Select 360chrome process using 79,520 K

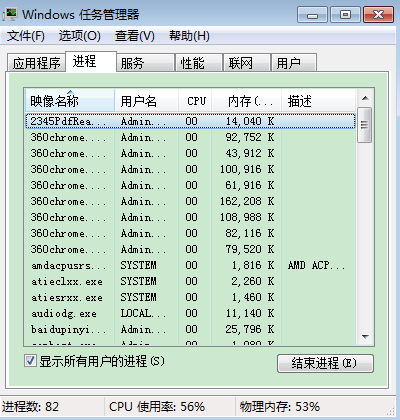(x=190, y=249)
